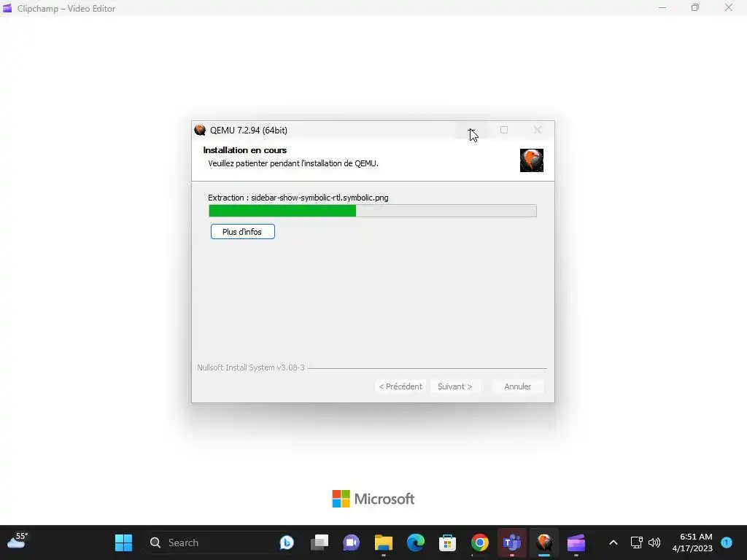Viewport: 747px width, 560px height.
Task: Click the taskbar Search box
Action: click(x=222, y=542)
